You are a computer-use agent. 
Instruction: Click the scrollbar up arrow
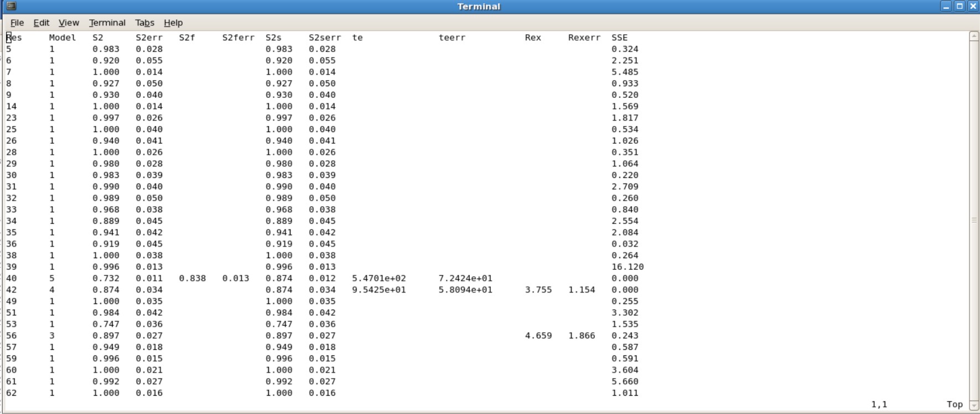pyautogui.click(x=974, y=36)
